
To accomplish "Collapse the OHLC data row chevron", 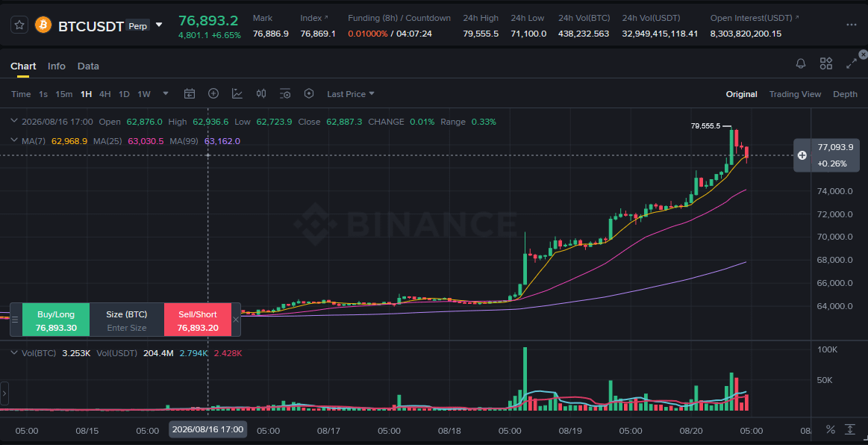I will click(x=15, y=121).
